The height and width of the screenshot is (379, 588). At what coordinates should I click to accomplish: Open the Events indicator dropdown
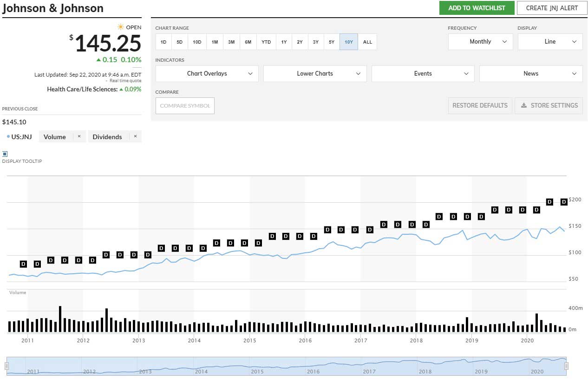pos(423,74)
